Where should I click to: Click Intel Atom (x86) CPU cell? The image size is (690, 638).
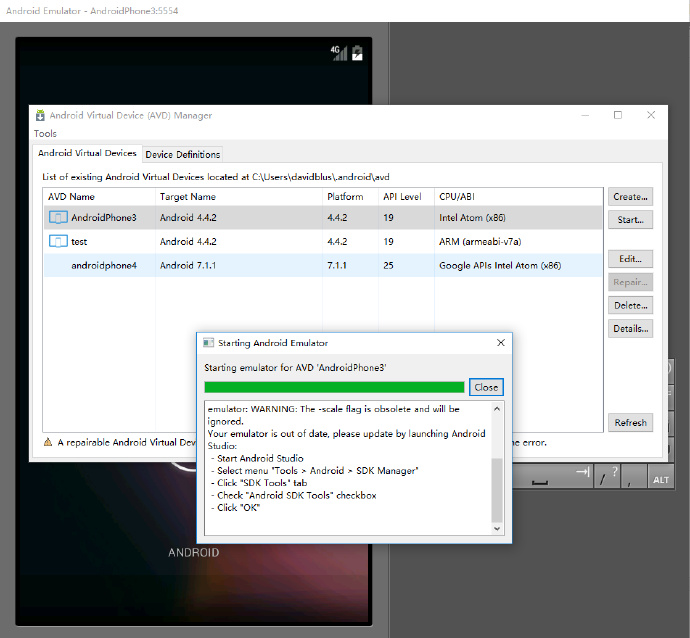472,217
